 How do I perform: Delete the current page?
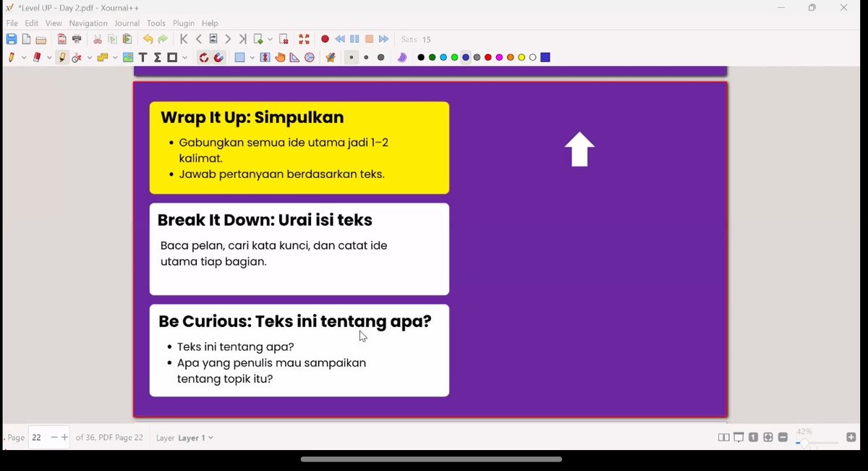[x=284, y=39]
